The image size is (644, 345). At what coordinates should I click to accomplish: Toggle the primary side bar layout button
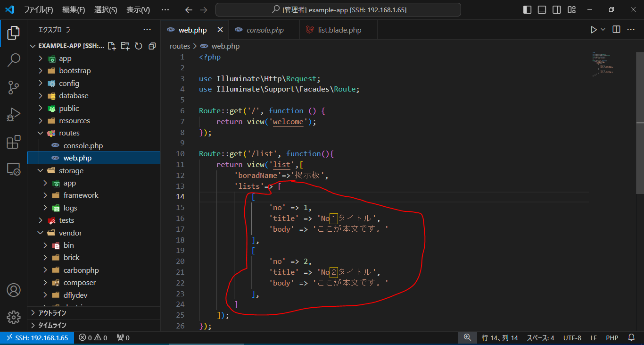coord(528,10)
